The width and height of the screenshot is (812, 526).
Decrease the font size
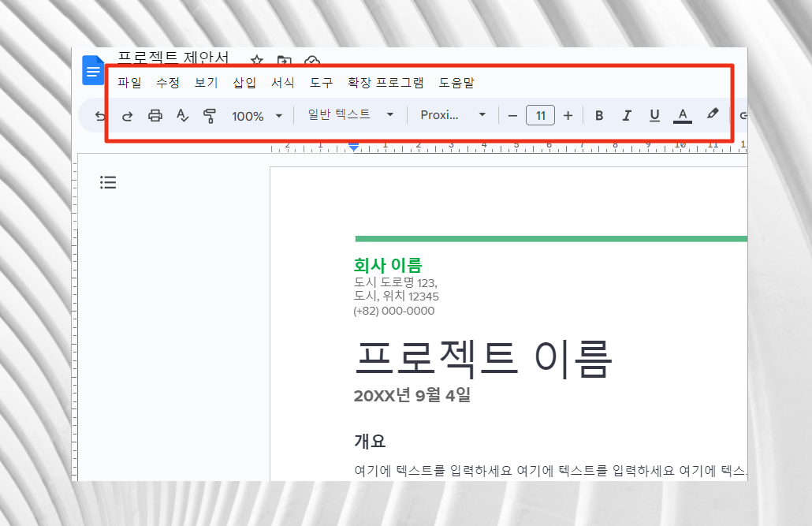coord(512,116)
